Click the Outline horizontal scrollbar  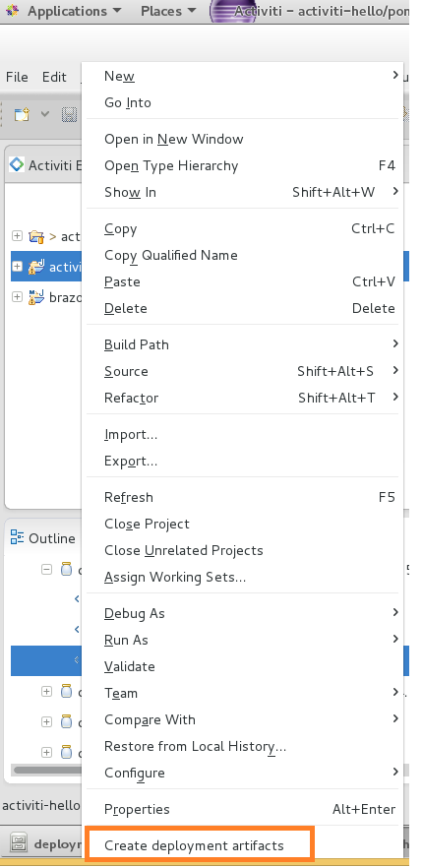point(45,770)
